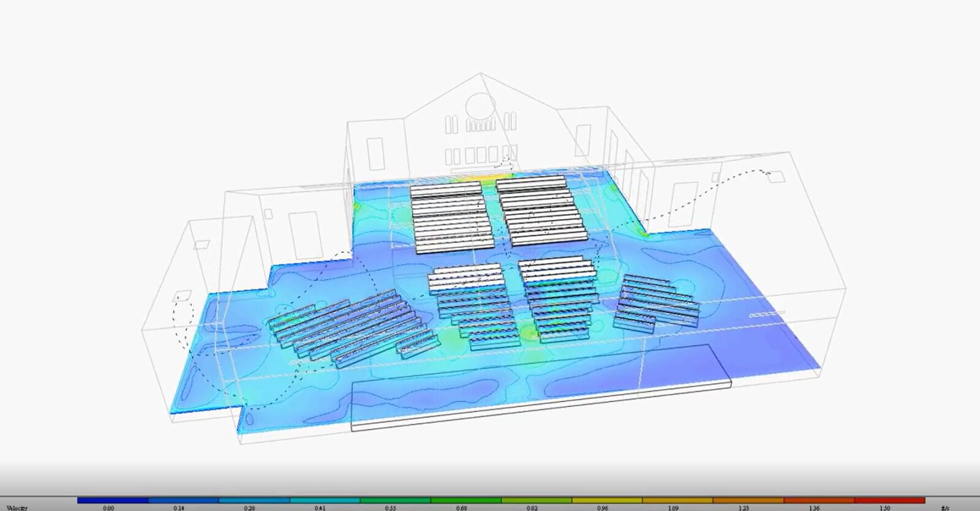Click the Velocity legend label
Screen dimensions: 980x511
(17, 508)
